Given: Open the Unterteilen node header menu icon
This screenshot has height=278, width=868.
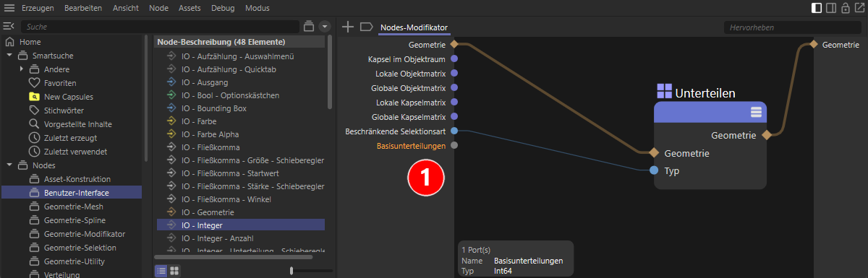Looking at the screenshot, I should [756, 112].
